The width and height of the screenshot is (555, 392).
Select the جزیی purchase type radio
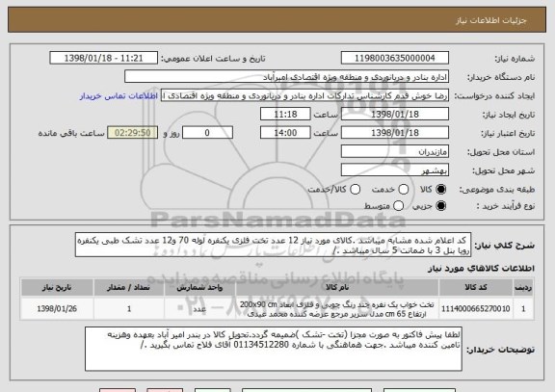tap(440, 206)
